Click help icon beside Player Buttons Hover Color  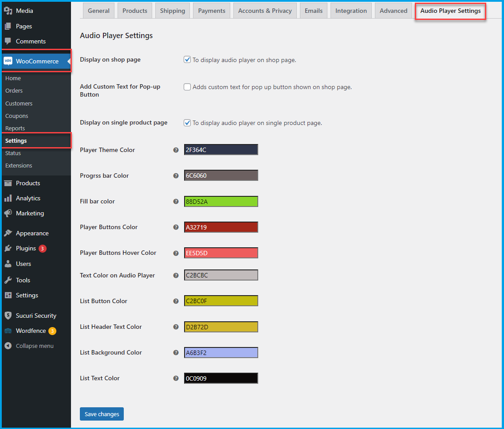point(176,253)
